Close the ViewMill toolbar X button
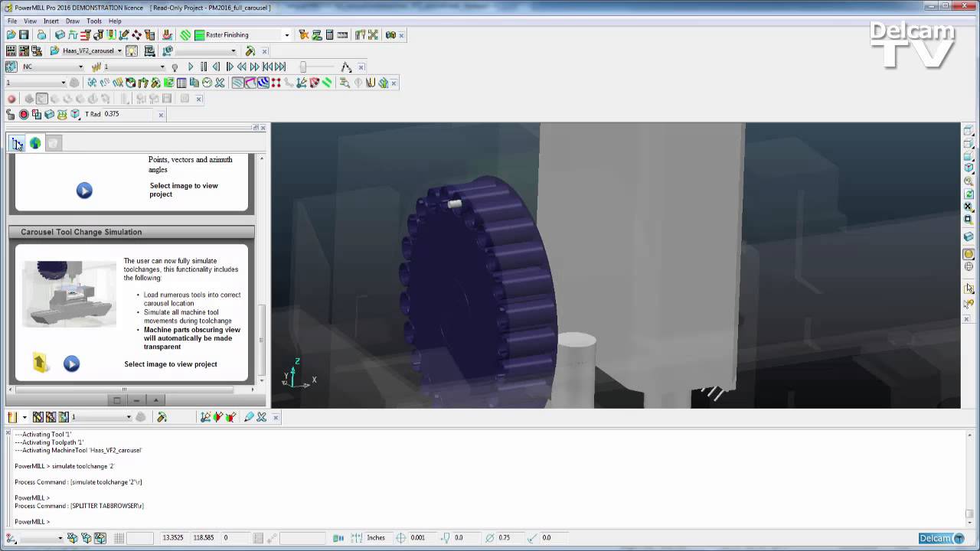This screenshot has width=980, height=551. pos(199,99)
